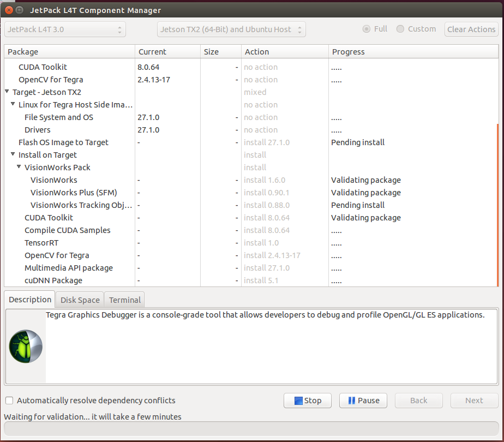Pause the installation
This screenshot has width=504, height=442.
tap(363, 401)
